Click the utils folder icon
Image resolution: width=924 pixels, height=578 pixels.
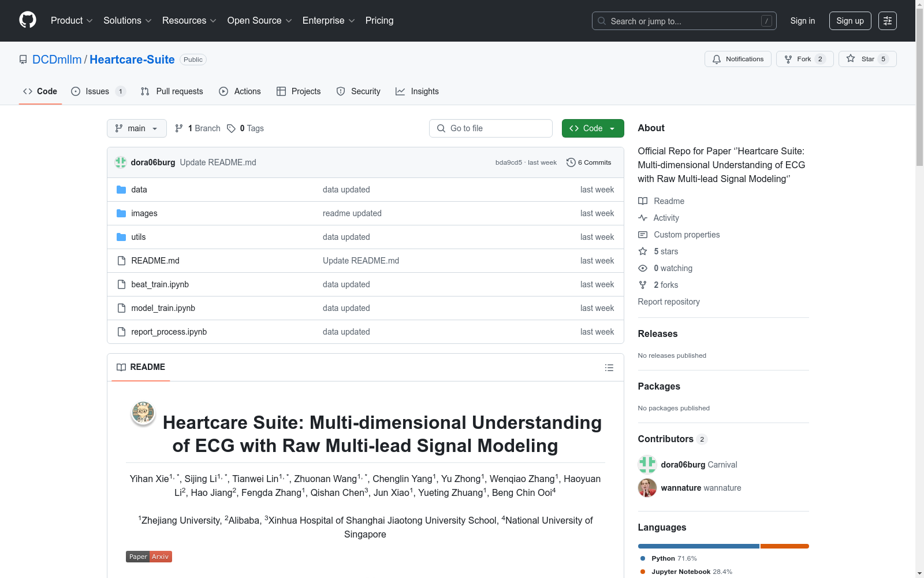pyautogui.click(x=121, y=237)
